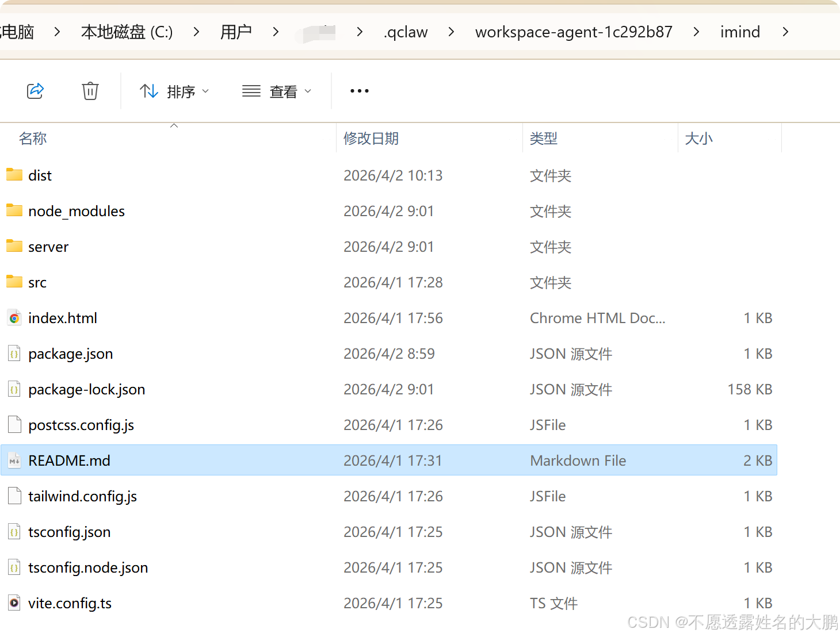Click the 2026/4/1 17:56 date of index.html
840x637 pixels.
point(393,318)
